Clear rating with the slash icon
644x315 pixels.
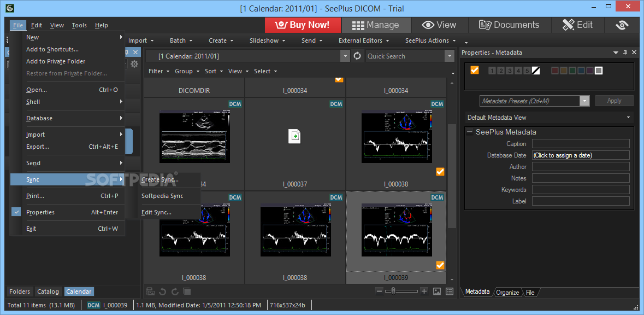click(x=535, y=71)
